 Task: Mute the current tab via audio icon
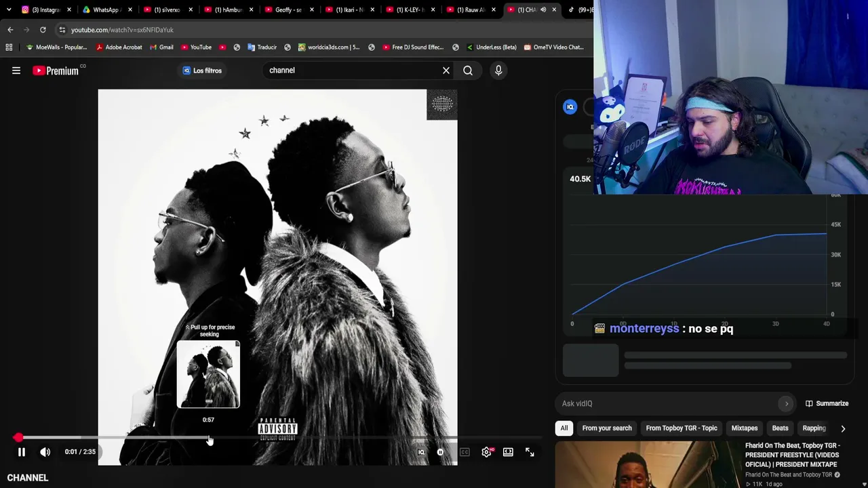543,9
